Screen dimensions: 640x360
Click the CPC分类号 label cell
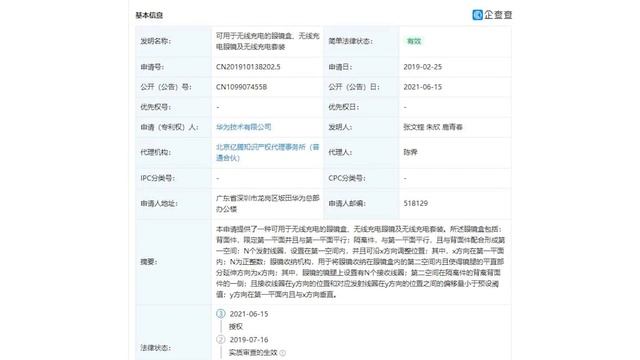point(361,178)
